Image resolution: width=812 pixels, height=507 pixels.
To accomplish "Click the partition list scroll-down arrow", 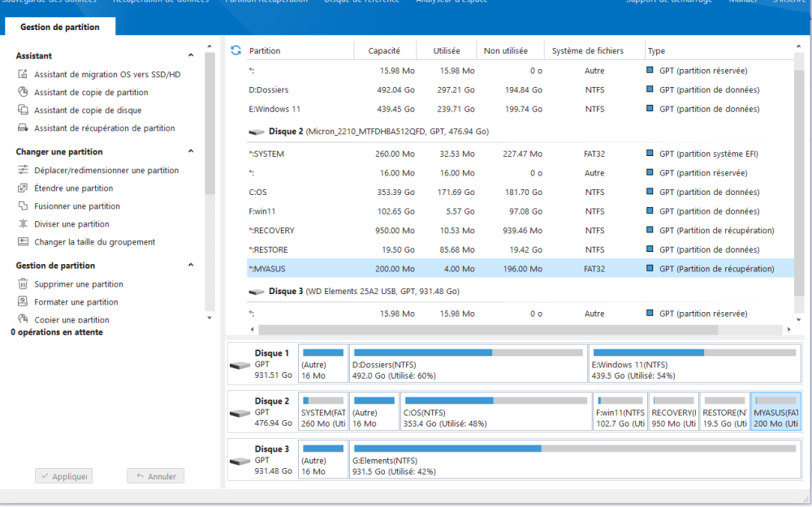I will click(x=798, y=320).
